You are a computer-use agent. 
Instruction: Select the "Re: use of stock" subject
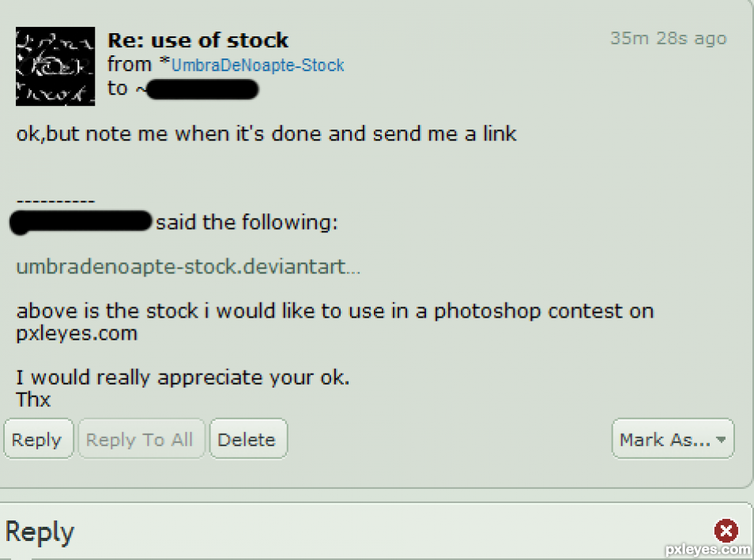[198, 40]
